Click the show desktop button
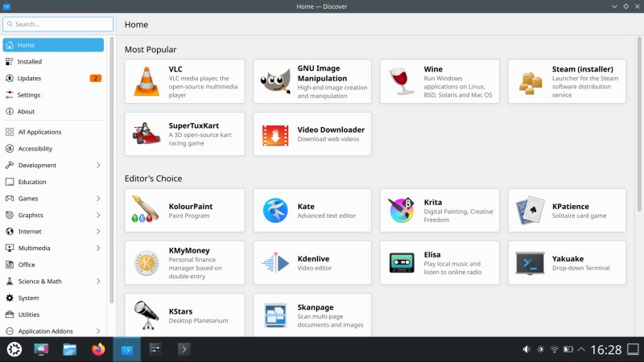 click(x=633, y=349)
